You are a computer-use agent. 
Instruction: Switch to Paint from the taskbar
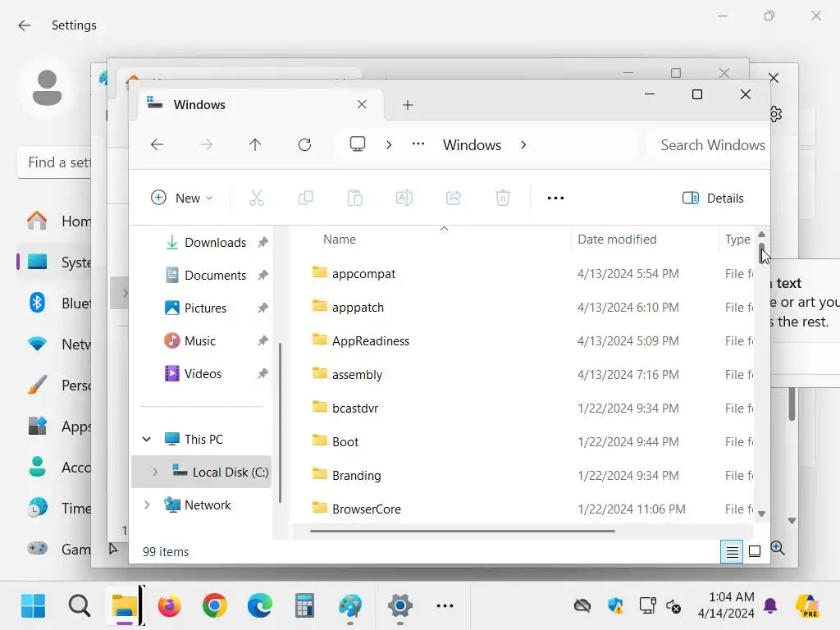349,606
